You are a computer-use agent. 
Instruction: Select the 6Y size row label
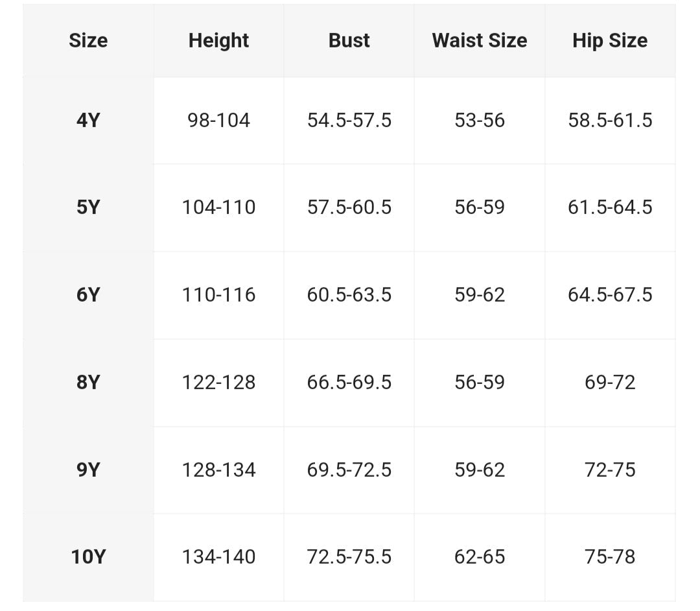pos(88,295)
